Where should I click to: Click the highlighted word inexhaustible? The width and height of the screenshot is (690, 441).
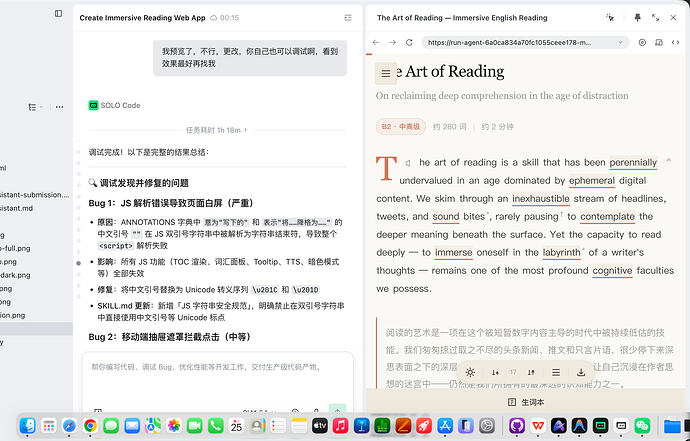[541, 198]
